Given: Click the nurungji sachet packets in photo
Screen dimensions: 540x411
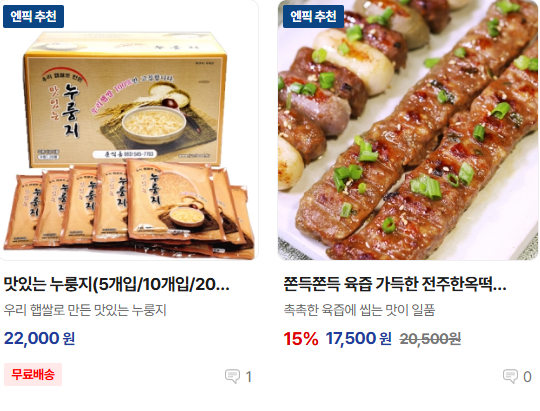Looking at the screenshot, I should point(129,208).
